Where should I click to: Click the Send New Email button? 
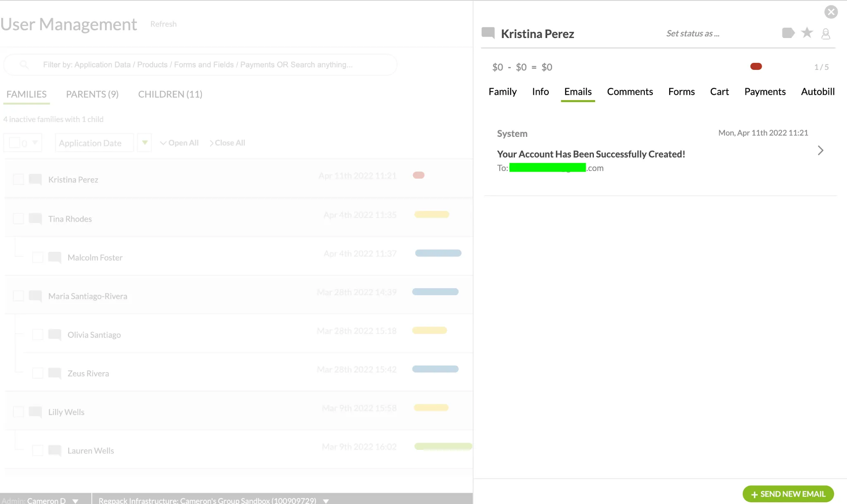pos(788,494)
